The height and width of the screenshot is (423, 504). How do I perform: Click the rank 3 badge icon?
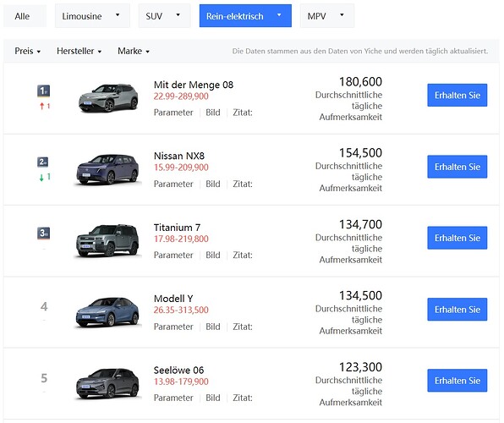[x=43, y=233]
